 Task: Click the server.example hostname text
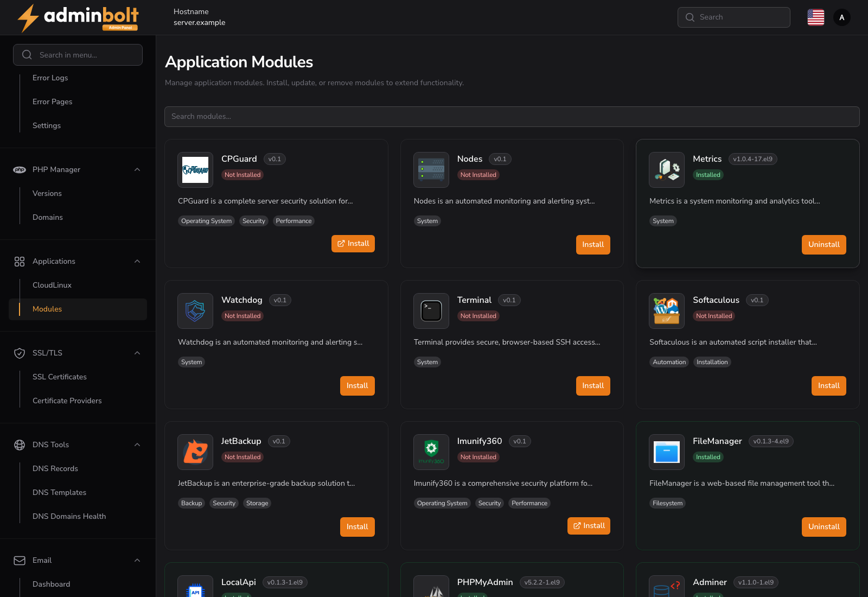pyautogui.click(x=200, y=23)
